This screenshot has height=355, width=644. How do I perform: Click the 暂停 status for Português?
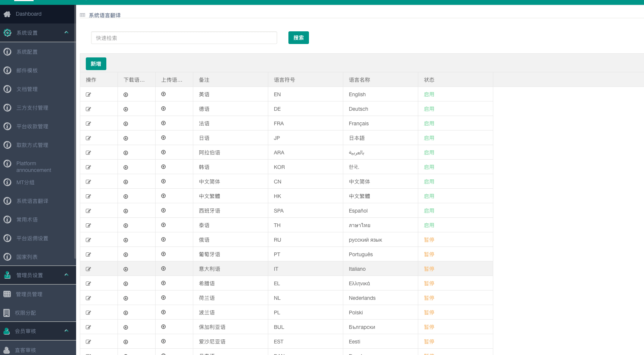[x=429, y=254]
